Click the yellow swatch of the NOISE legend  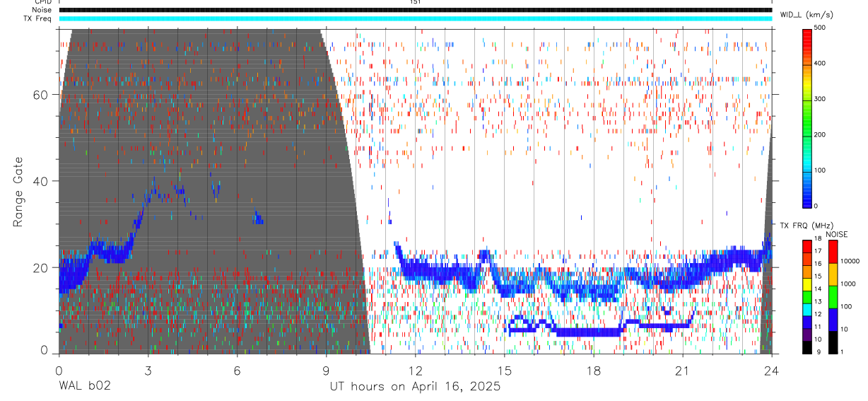point(833,274)
